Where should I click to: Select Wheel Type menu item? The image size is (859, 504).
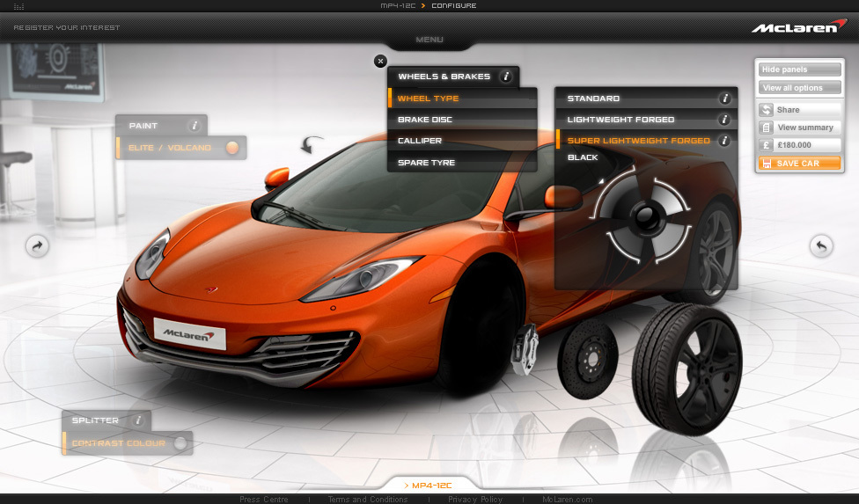(462, 99)
